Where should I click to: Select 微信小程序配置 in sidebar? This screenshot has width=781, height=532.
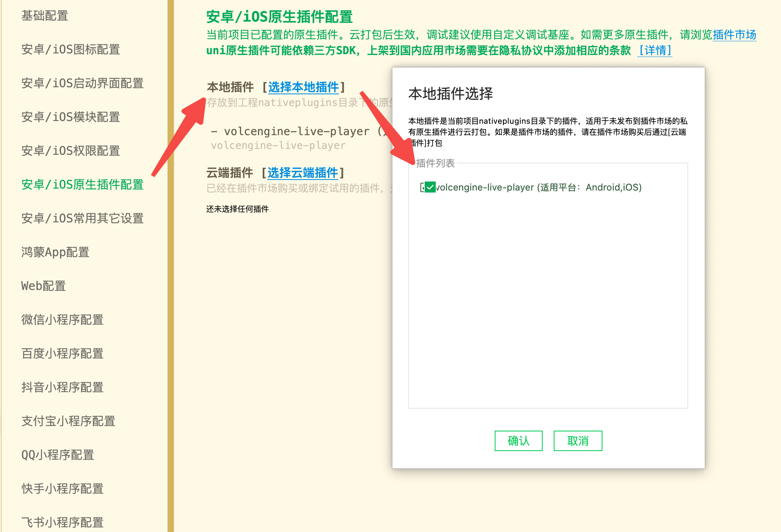(63, 320)
